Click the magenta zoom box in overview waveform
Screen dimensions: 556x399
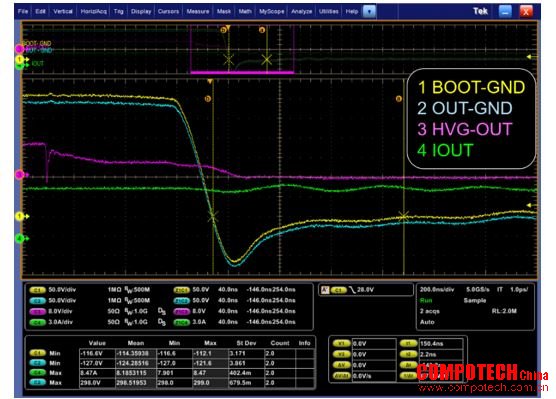pos(242,49)
